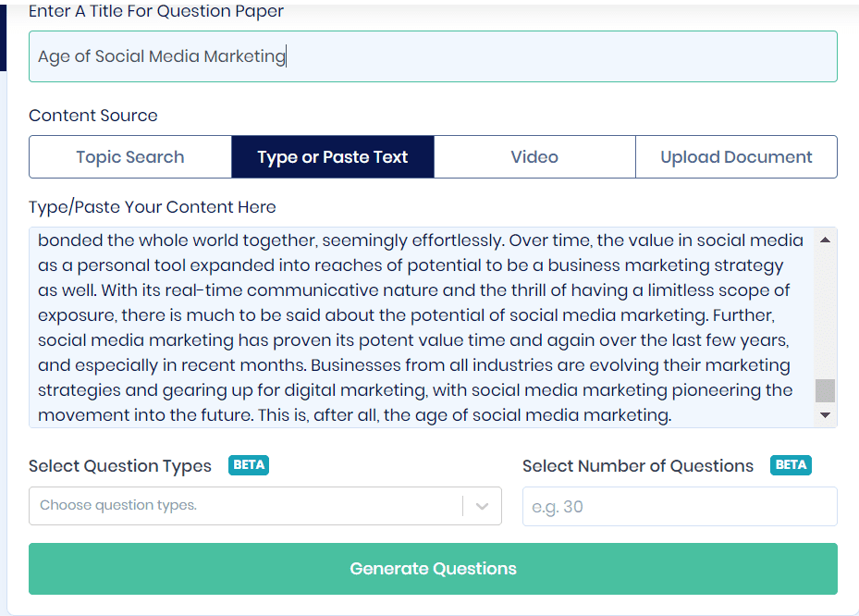The width and height of the screenshot is (859, 616).
Task: Focus the number of questions field
Action: (x=680, y=507)
